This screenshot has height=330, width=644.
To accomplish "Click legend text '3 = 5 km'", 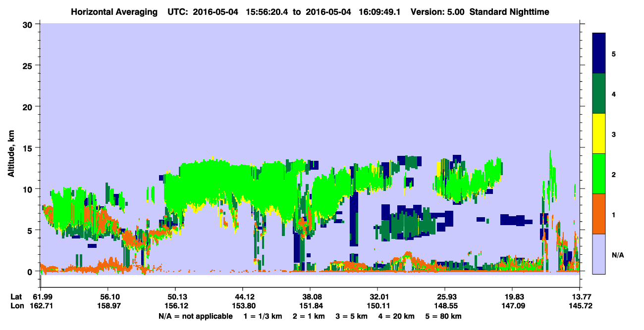I will click(x=351, y=316).
